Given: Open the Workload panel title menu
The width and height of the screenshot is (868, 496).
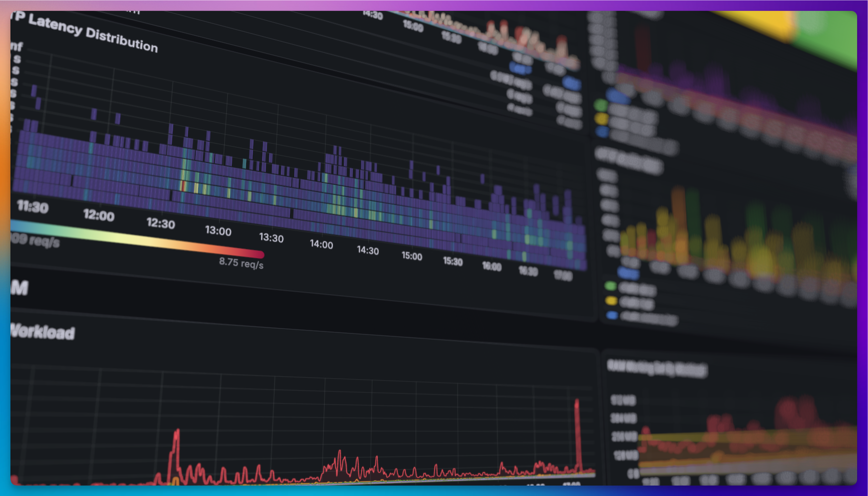Looking at the screenshot, I should coord(43,331).
